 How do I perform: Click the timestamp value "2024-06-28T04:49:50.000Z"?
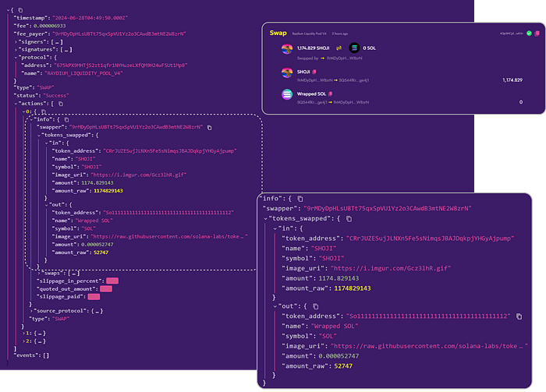90,18
